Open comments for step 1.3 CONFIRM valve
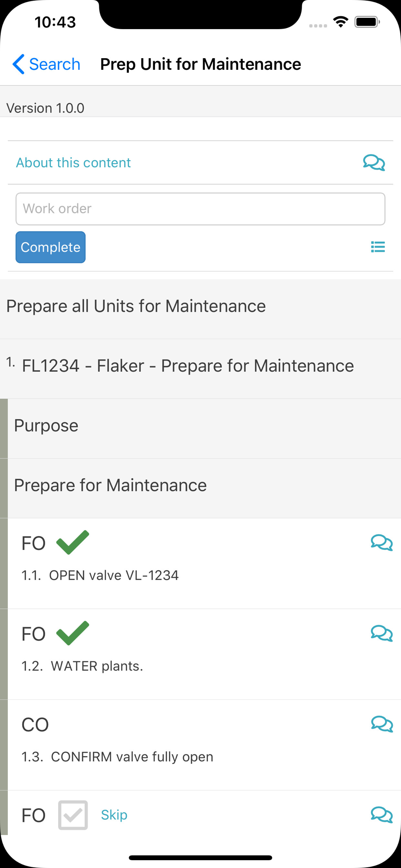The width and height of the screenshot is (401, 868). click(381, 724)
